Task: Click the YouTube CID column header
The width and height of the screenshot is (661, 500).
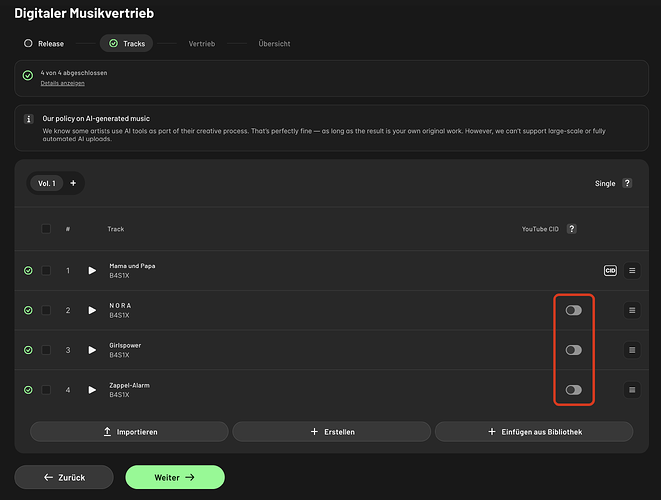Action: click(x=540, y=229)
